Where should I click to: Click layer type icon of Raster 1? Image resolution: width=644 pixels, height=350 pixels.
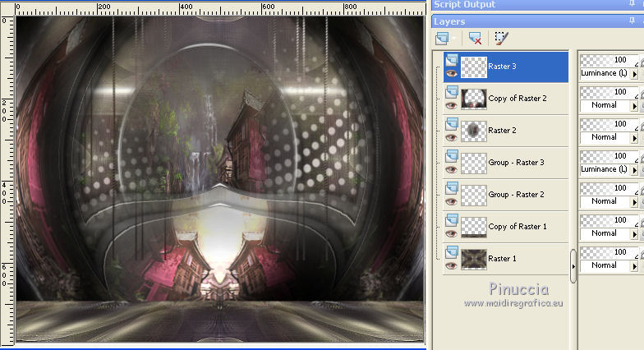(x=452, y=252)
